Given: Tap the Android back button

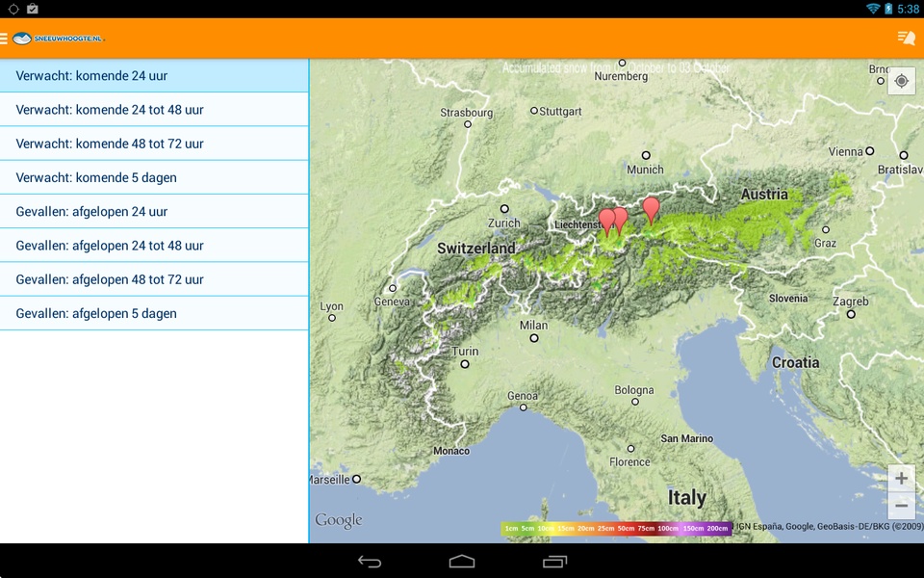Looking at the screenshot, I should coord(370,562).
